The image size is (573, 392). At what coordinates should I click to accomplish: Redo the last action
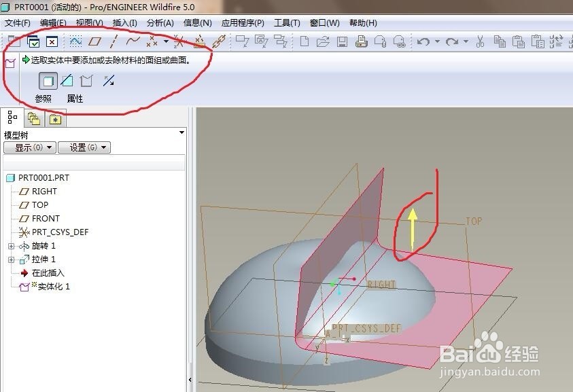(452, 41)
